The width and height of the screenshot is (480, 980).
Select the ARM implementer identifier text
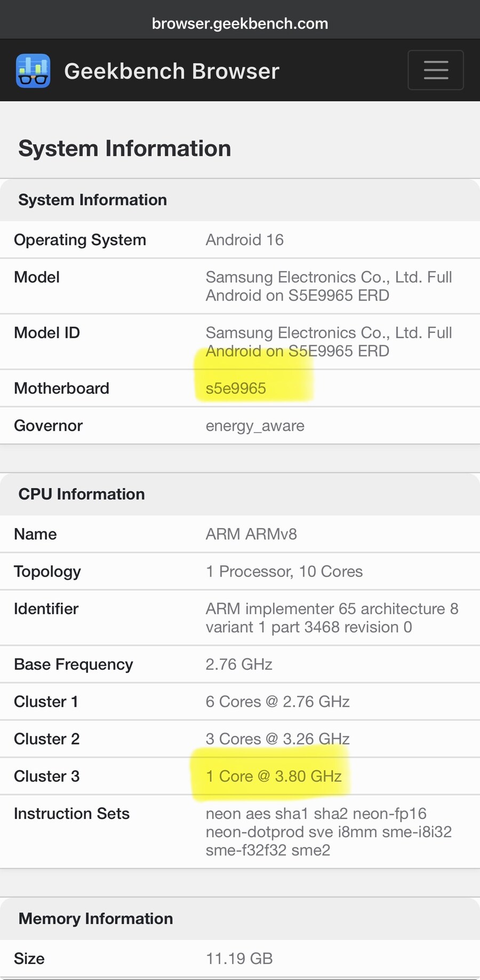[x=331, y=618]
